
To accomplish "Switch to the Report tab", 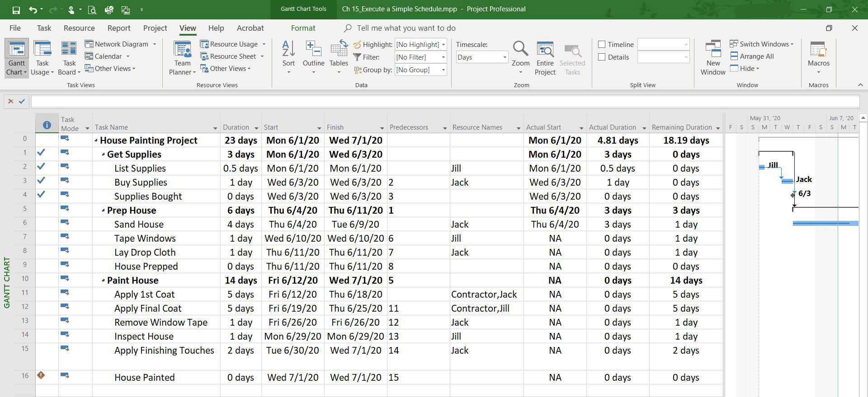I will pyautogui.click(x=119, y=28).
